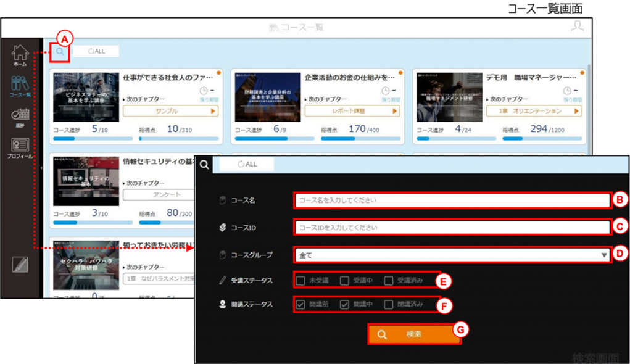Click the コース名 input field
The width and height of the screenshot is (630, 364).
click(452, 200)
